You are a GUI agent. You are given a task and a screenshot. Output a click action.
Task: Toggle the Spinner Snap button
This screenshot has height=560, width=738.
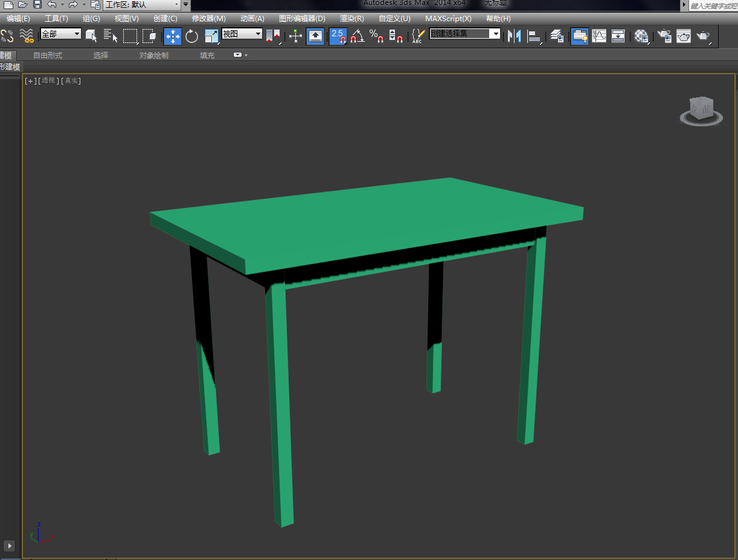point(396,36)
